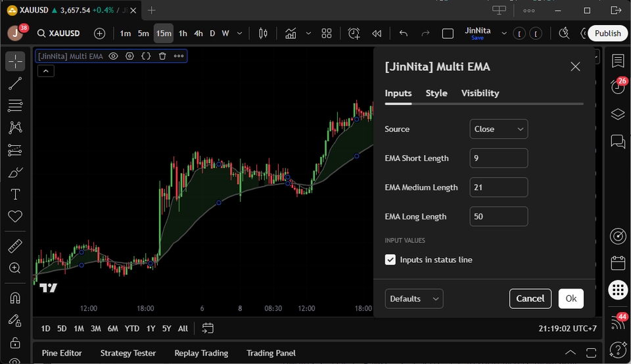Hide the Multi EMA indicator via eye icon
The width and height of the screenshot is (631, 364).
(x=113, y=57)
